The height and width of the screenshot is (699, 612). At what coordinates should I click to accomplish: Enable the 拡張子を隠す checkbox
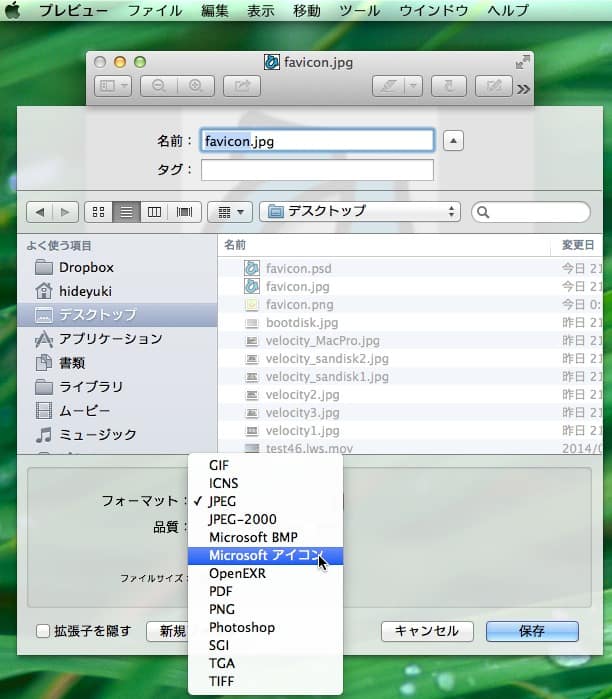tap(43, 631)
